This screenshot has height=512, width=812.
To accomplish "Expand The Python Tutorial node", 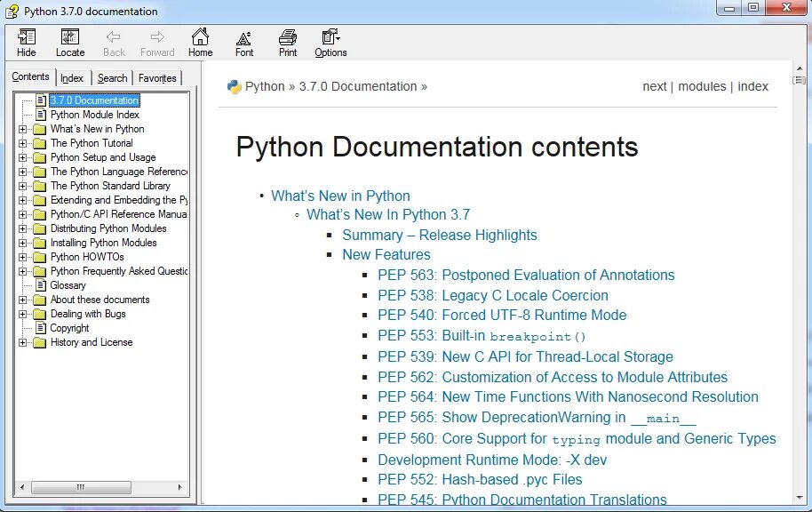I will click(22, 143).
